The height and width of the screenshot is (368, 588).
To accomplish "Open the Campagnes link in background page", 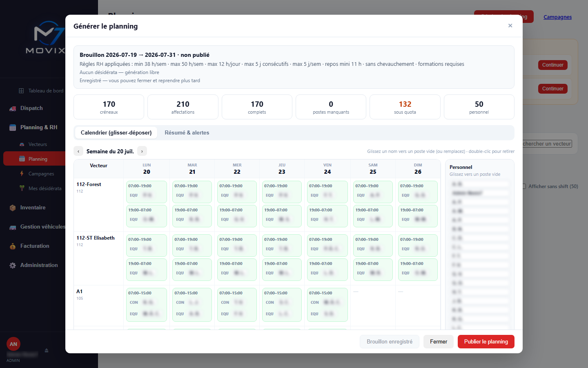I will [557, 17].
